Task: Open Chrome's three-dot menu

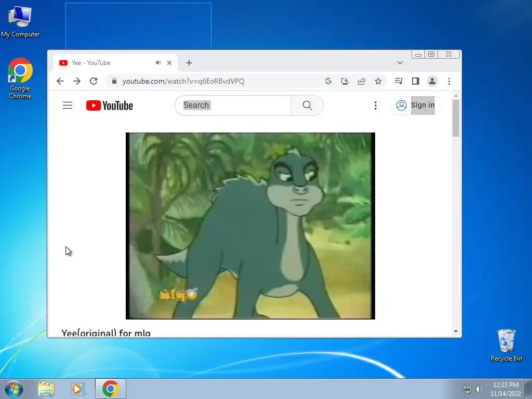Action: pyautogui.click(x=449, y=81)
